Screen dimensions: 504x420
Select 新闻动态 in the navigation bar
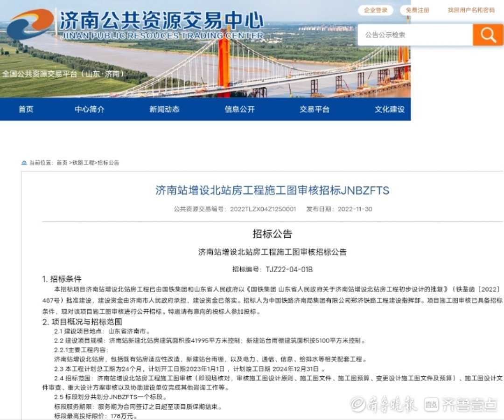click(x=164, y=109)
